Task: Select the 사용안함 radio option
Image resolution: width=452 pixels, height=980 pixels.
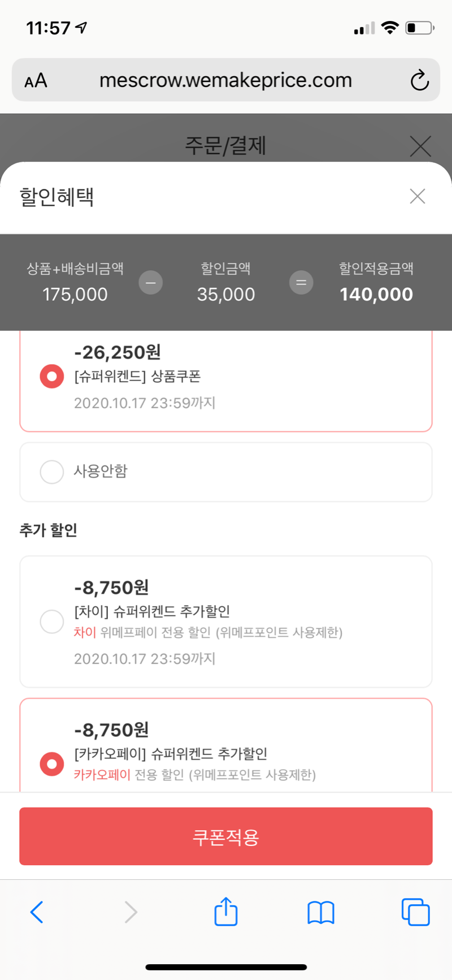Action: pyautogui.click(x=51, y=472)
